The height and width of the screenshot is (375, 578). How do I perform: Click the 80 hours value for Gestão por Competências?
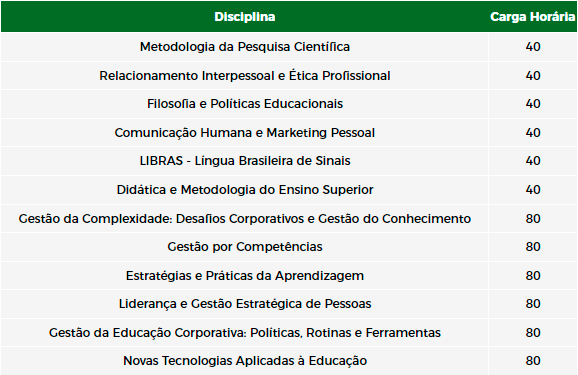point(533,247)
